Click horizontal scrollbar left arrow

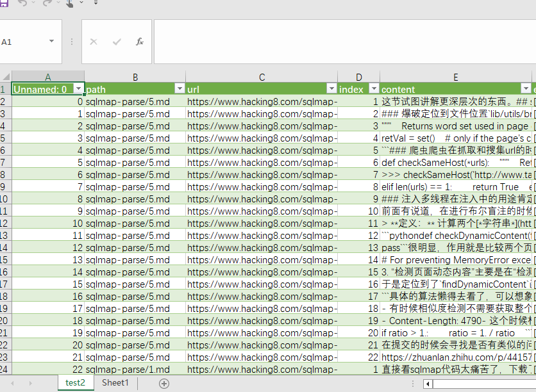(x=428, y=384)
